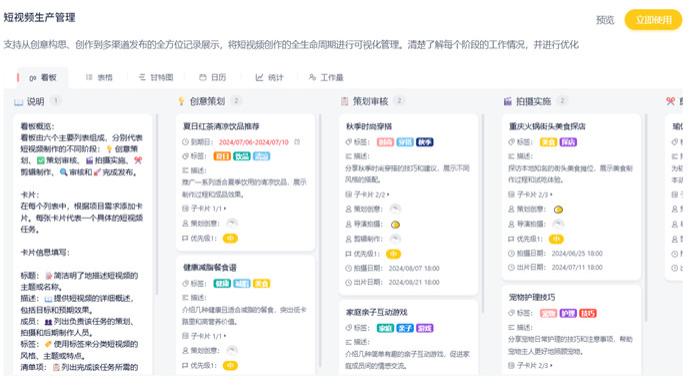This screenshot has width=690, height=389.
Task: Click the yellow 导演拍摄 avatar in 秋季时尚穿搭 card
Action: 395,224
